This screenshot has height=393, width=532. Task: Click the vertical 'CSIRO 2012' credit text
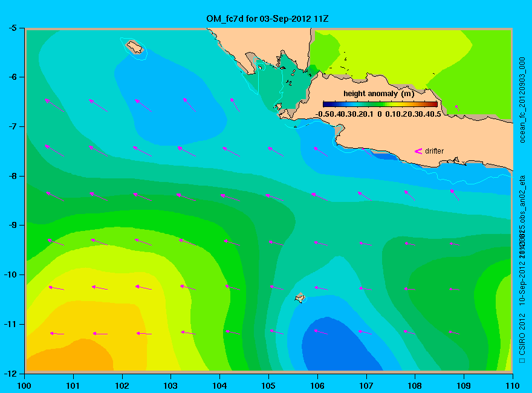[522, 334]
